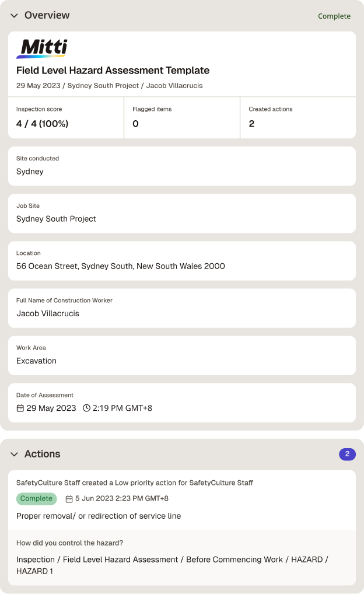This screenshot has width=364, height=594.
Task: Click the green Complete status badge
Action: point(36,498)
